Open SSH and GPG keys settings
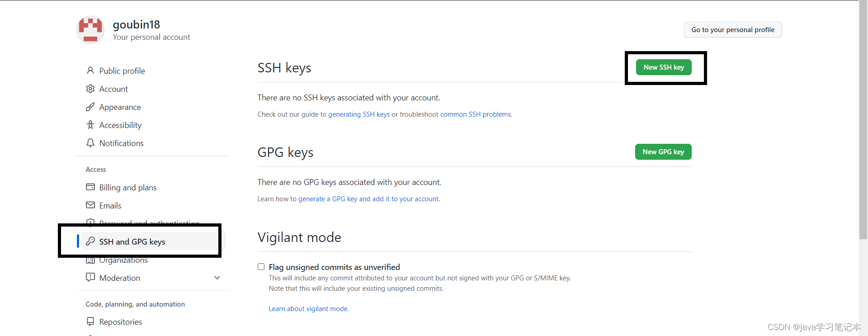868x336 pixels. coord(132,242)
